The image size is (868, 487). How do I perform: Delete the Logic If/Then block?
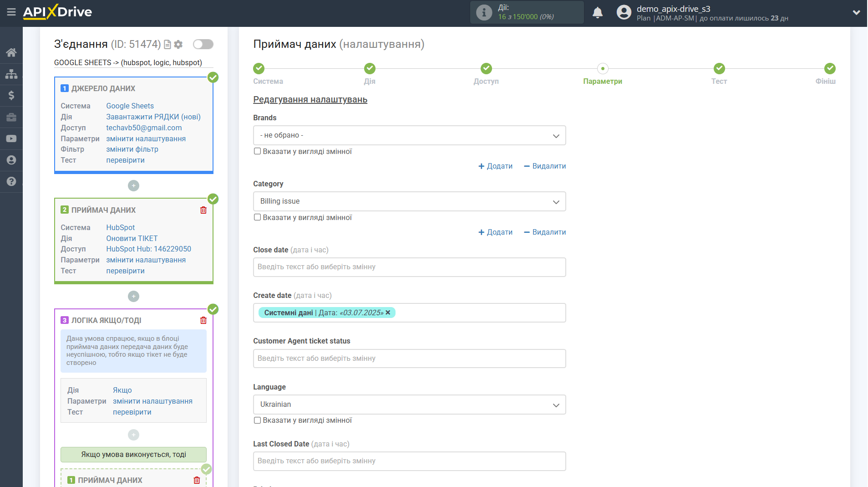pyautogui.click(x=203, y=320)
